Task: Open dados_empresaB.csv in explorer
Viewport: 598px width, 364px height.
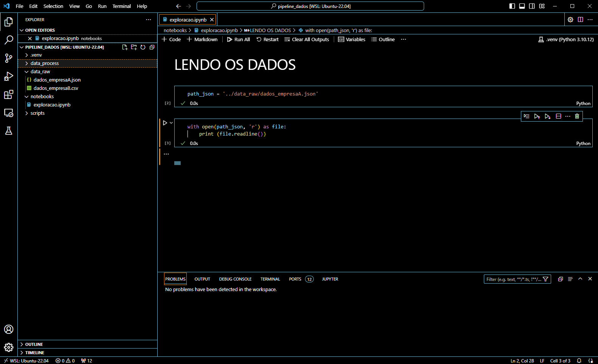Action: [87, 88]
